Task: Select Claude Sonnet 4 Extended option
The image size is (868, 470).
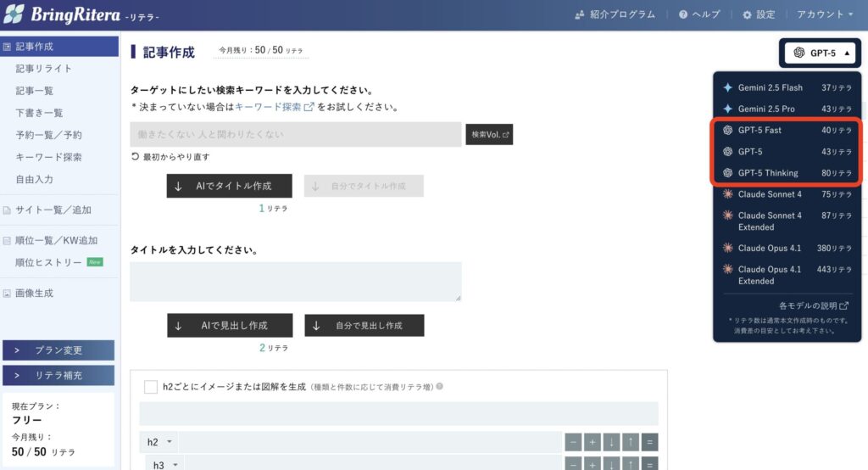Action: click(787, 221)
